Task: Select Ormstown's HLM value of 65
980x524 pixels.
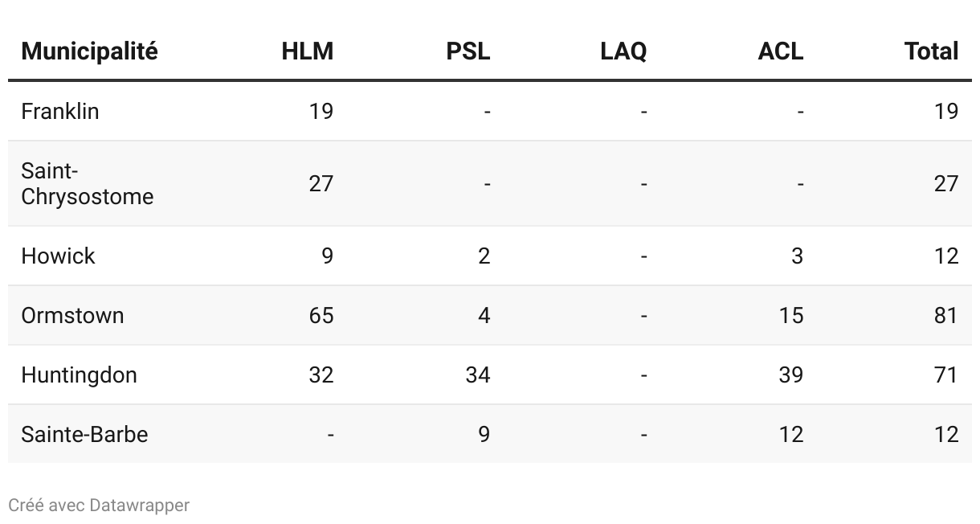Action: point(321,315)
